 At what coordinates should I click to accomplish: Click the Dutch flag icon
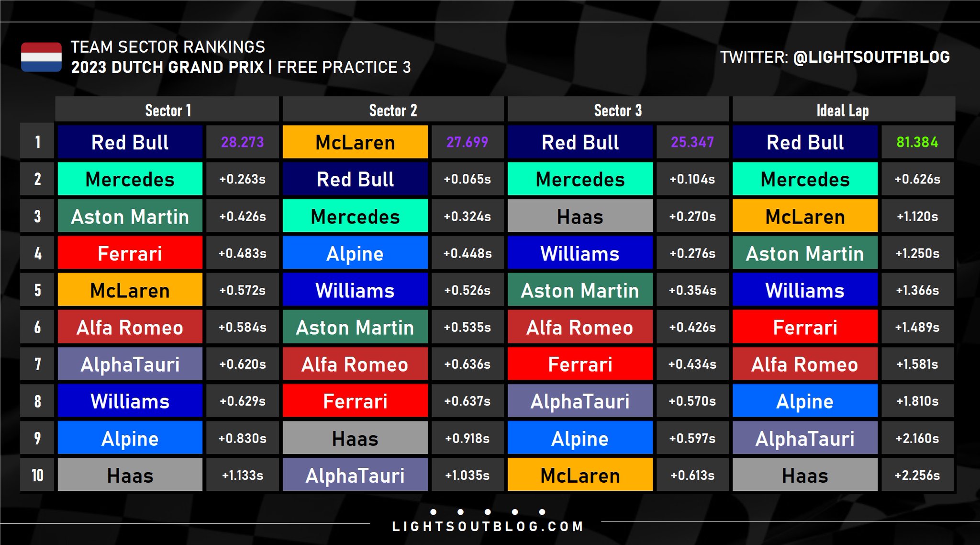[41, 57]
